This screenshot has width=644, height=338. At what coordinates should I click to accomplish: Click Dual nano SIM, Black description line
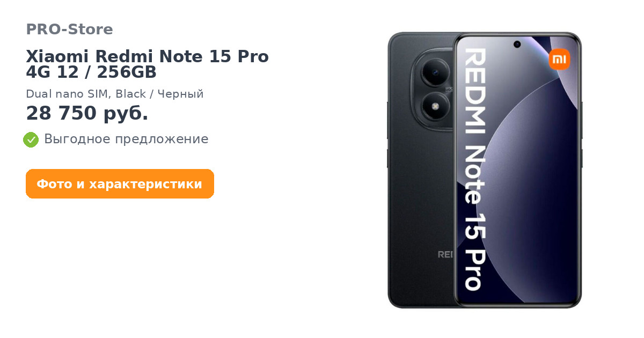coord(115,94)
